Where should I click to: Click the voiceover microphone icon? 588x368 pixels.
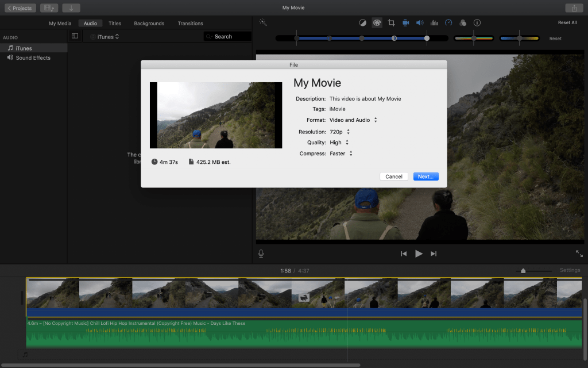(x=261, y=254)
